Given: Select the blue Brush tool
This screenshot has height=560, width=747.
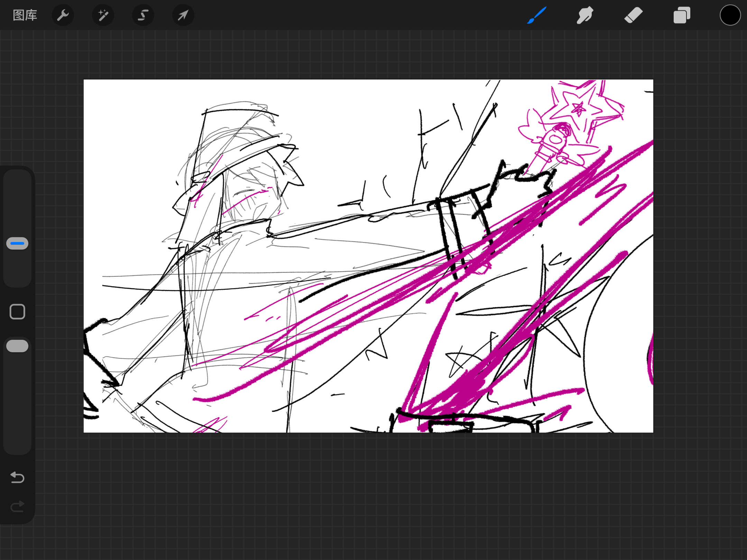Looking at the screenshot, I should pyautogui.click(x=537, y=15).
